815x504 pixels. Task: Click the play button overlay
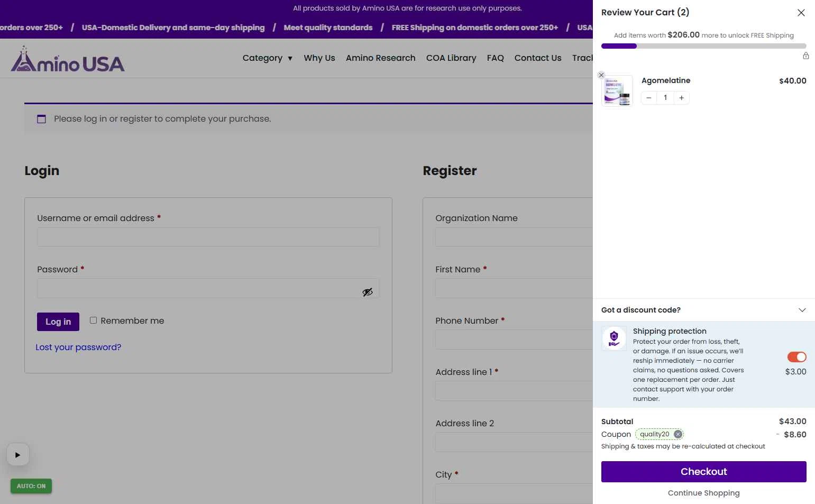(x=17, y=455)
